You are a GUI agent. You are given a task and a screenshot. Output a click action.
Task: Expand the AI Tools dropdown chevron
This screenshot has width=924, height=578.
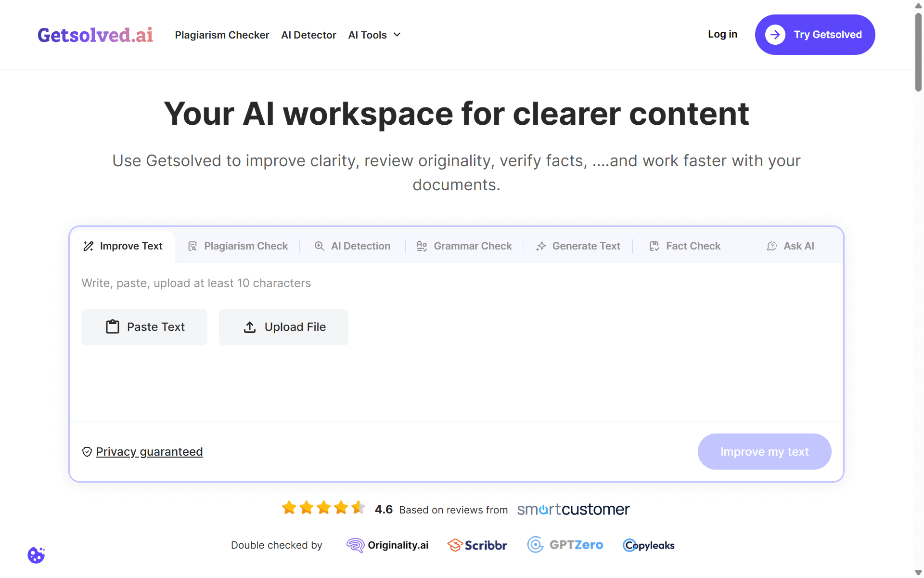coord(397,35)
